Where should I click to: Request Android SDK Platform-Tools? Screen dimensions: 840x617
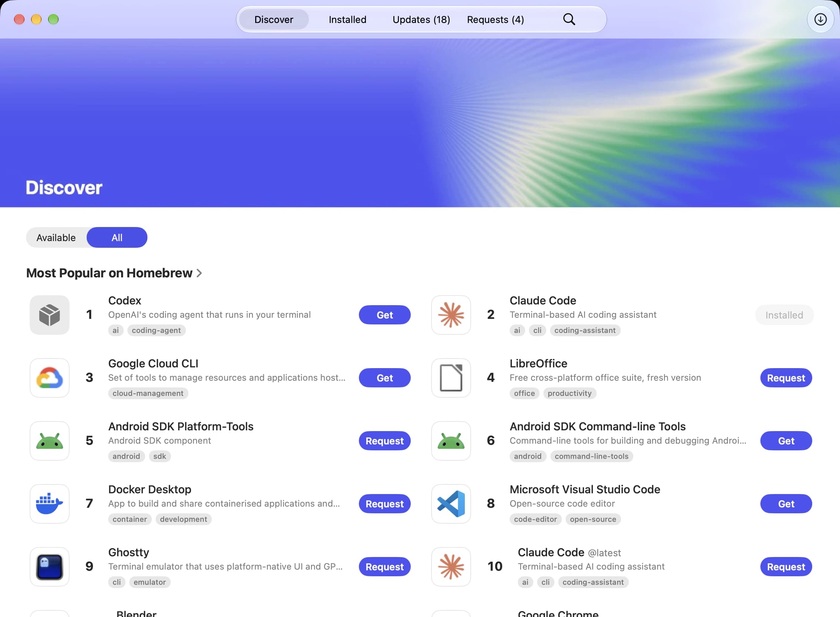[385, 441]
